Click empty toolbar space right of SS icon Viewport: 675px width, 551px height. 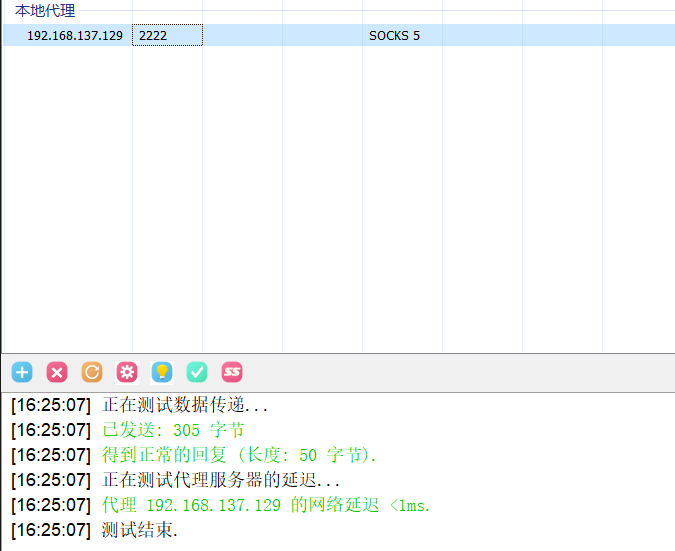450,373
